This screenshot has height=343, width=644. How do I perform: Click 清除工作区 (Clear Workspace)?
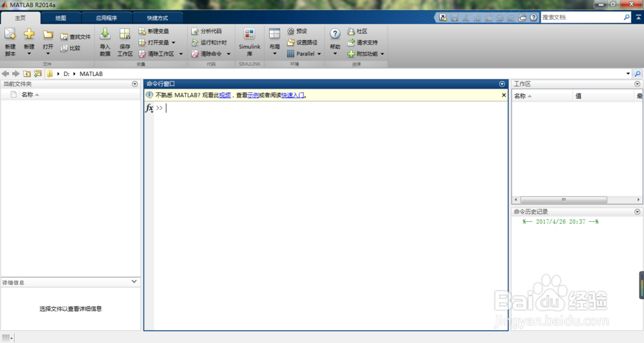(156, 54)
